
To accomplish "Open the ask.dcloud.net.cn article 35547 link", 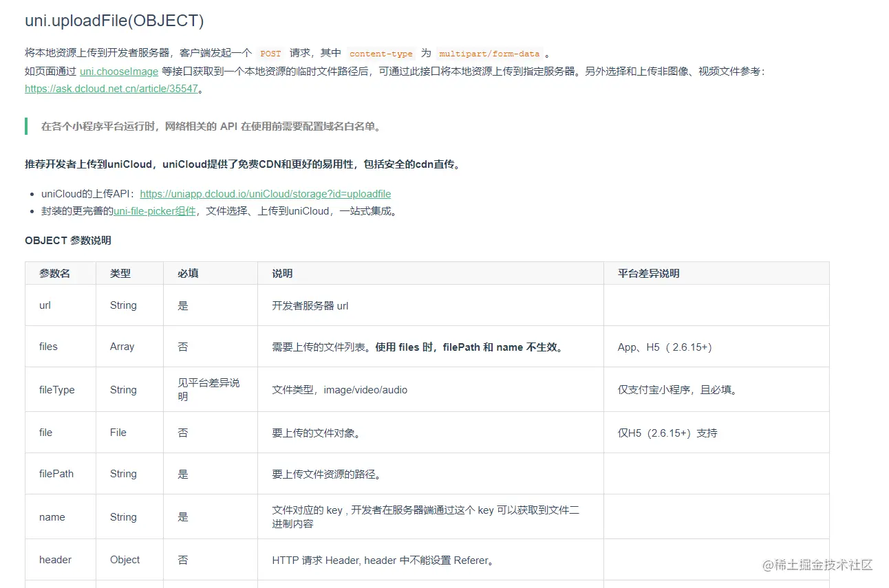I will [111, 89].
